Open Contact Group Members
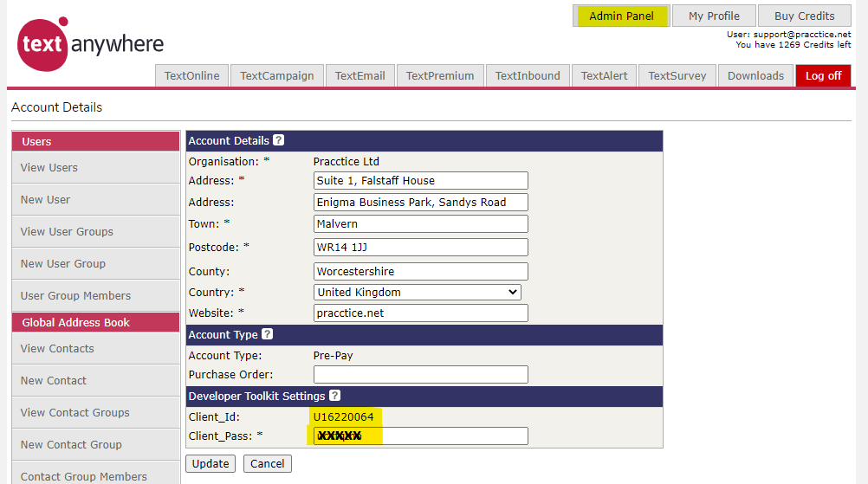The width and height of the screenshot is (868, 484). [96, 474]
